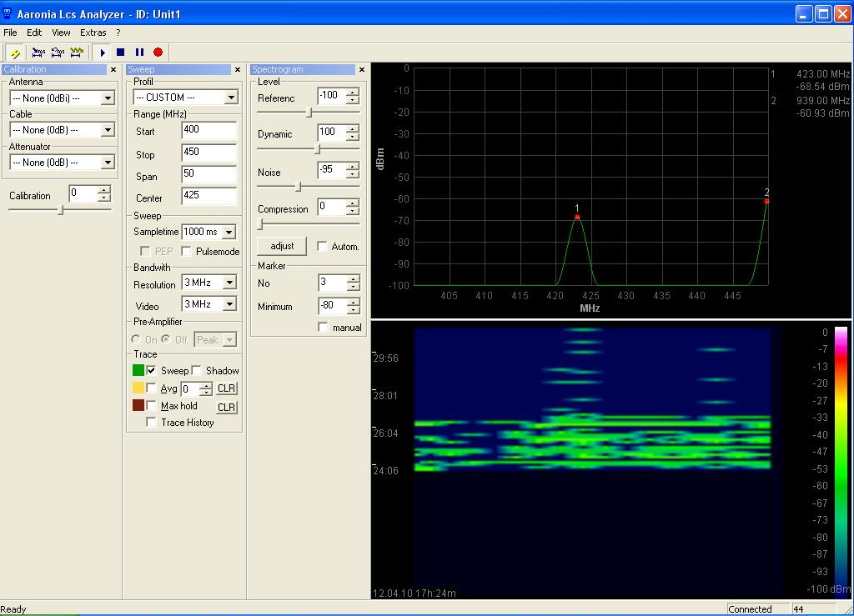Viewport: 854px width, 616px height.
Task: Click the yellow lightning connect icon
Action: 15,53
